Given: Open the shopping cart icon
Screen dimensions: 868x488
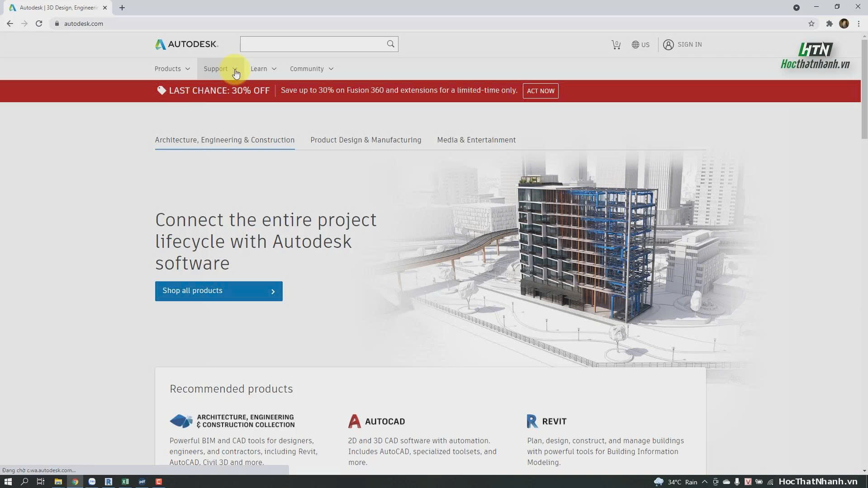Looking at the screenshot, I should (616, 44).
